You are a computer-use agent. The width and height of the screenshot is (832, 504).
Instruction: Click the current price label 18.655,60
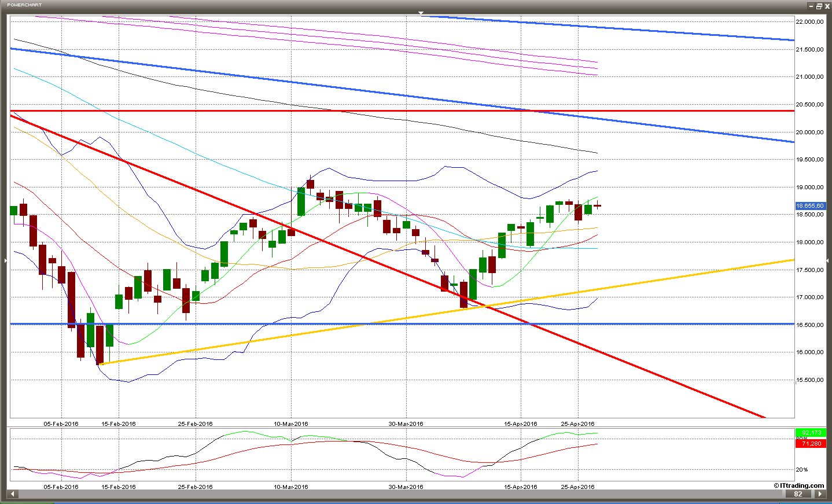tap(810, 206)
